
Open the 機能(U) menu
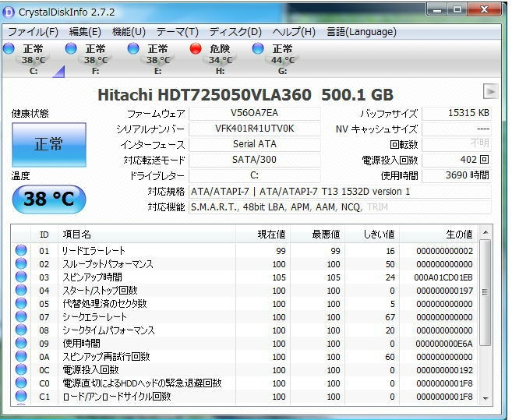coord(129,32)
